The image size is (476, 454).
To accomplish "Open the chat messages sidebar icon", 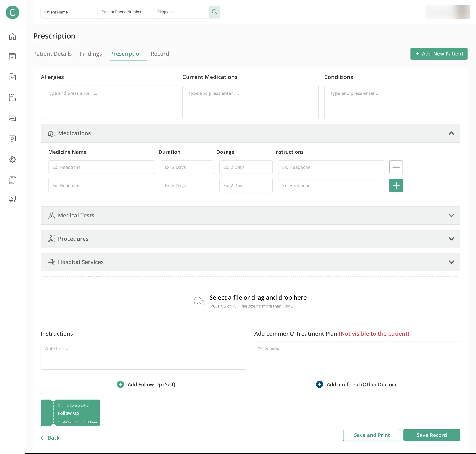I will pos(12,118).
